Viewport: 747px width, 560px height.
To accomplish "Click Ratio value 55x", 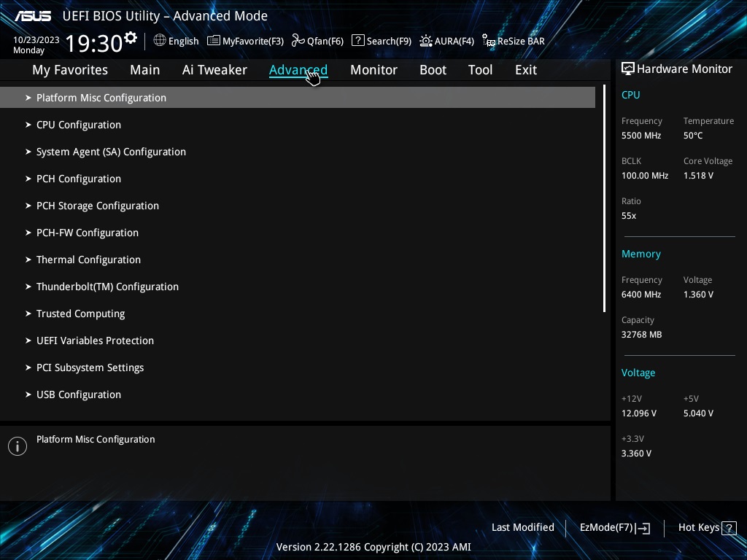I will (628, 216).
